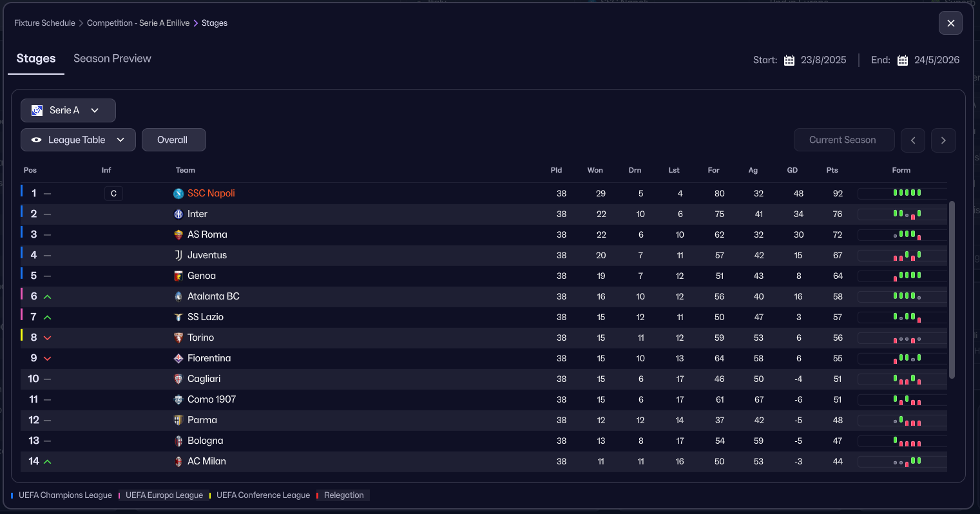The height and width of the screenshot is (514, 980).
Task: Click the Overall filter button
Action: tap(173, 140)
